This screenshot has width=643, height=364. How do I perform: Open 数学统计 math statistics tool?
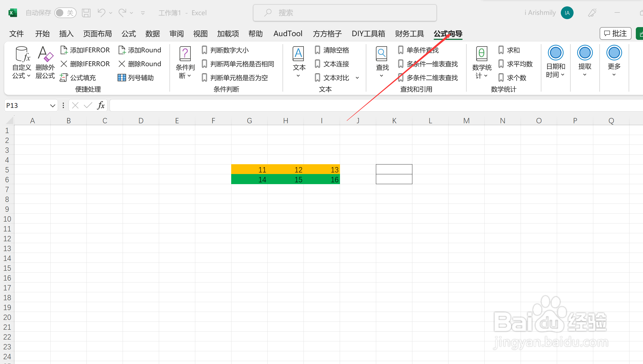point(482,63)
